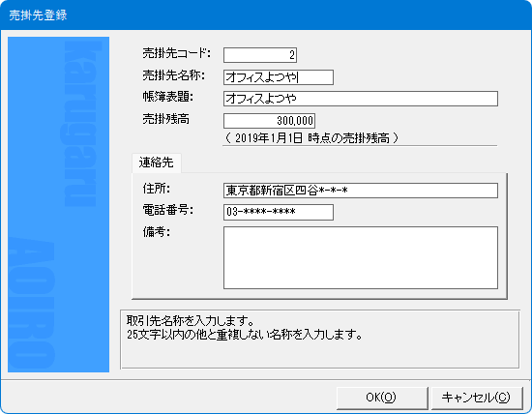This screenshot has width=532, height=414.
Task: Click the 売掛先名称: label
Action: 174,75
